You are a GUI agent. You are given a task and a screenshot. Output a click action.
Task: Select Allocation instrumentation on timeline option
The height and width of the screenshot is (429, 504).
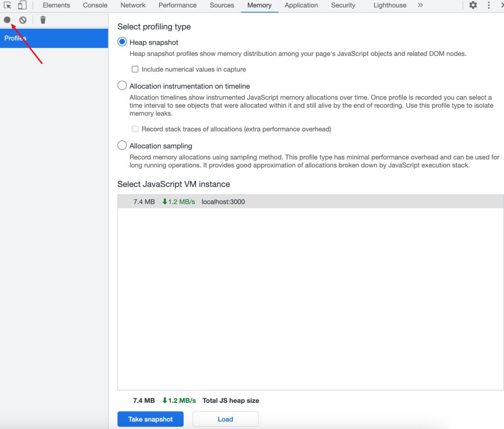pyautogui.click(x=122, y=86)
